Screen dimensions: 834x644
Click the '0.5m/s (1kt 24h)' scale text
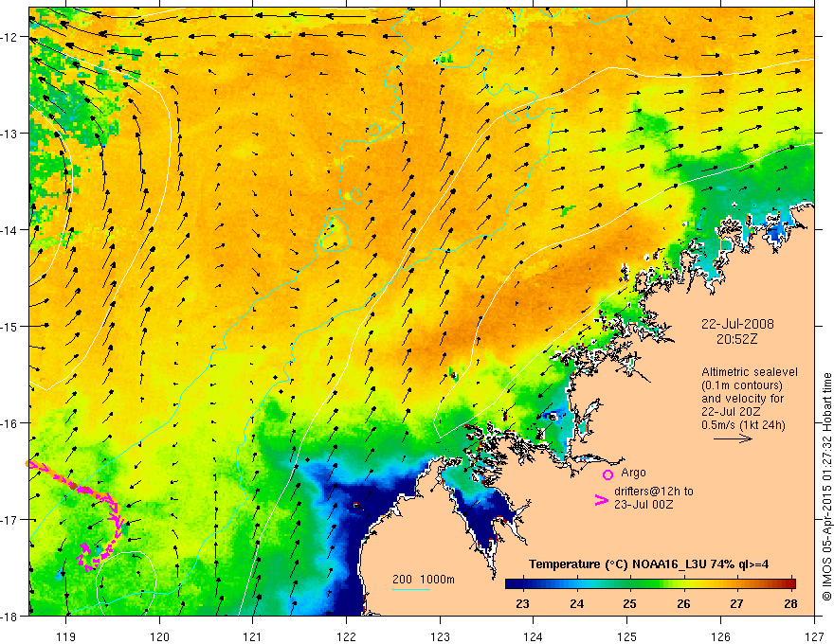tap(743, 424)
